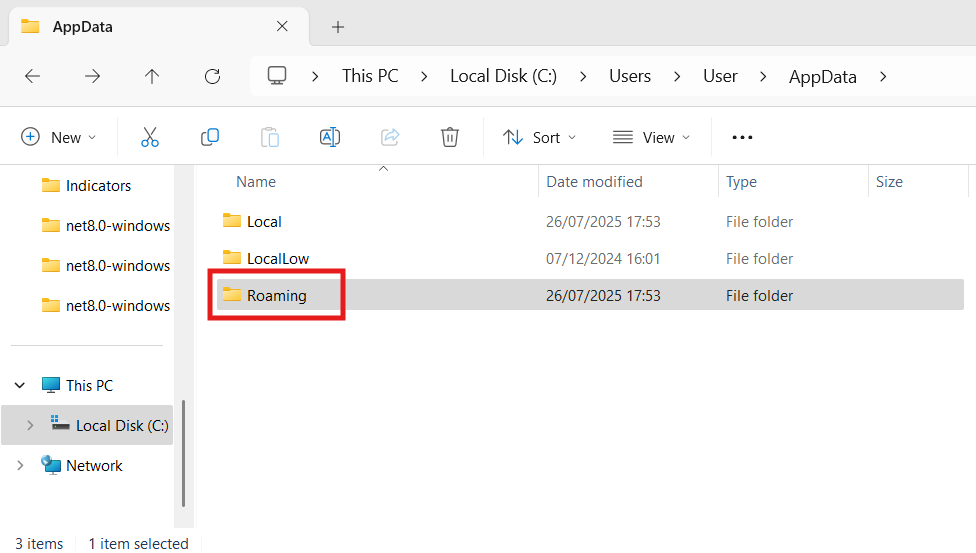Image resolution: width=976 pixels, height=553 pixels.
Task: Open the three-dot See more menu
Action: pos(742,137)
